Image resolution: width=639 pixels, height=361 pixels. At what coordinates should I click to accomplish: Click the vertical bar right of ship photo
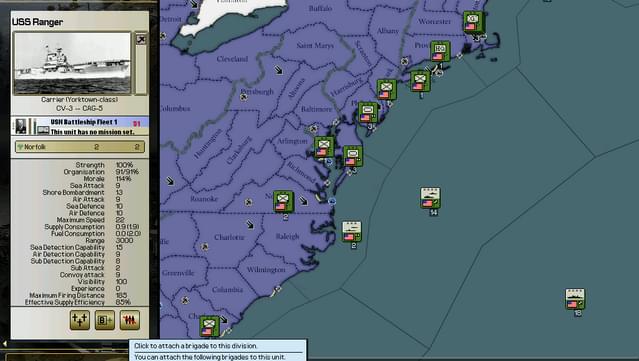(x=141, y=69)
